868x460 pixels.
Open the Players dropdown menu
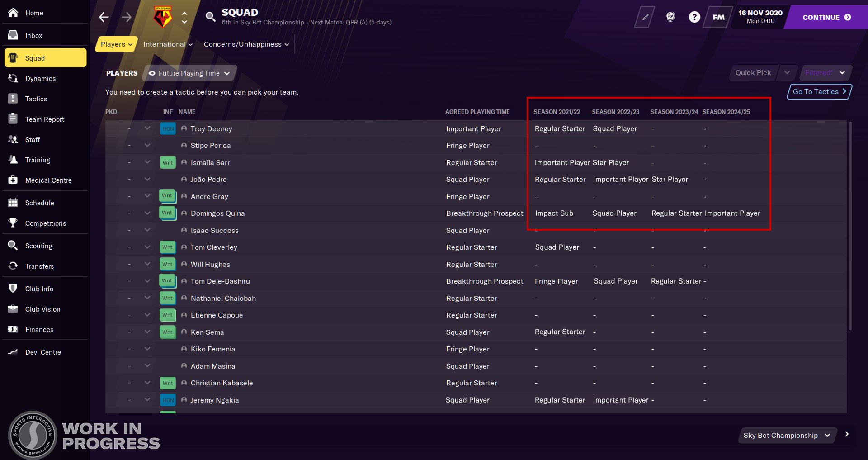pos(117,44)
